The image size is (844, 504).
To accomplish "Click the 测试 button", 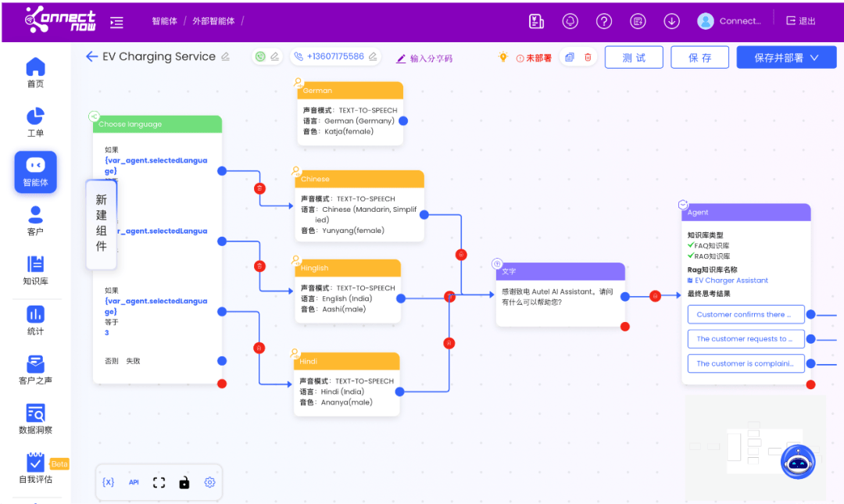I will [x=634, y=58].
